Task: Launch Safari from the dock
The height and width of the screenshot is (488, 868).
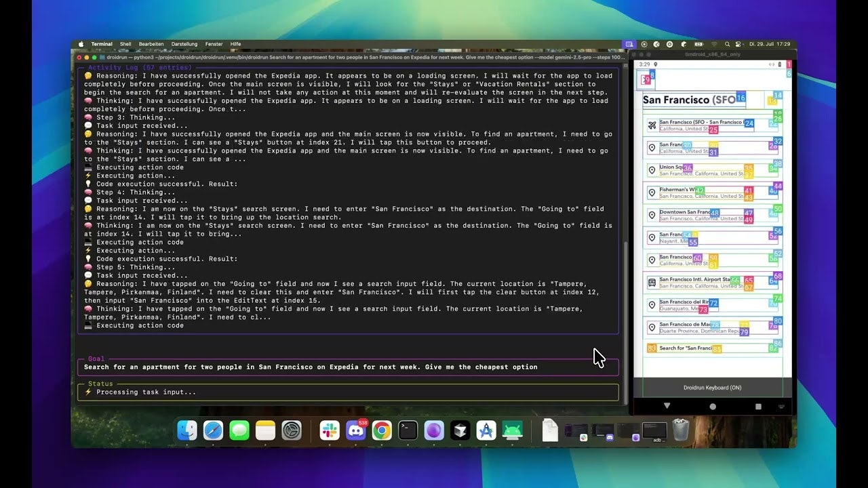Action: [x=213, y=430]
